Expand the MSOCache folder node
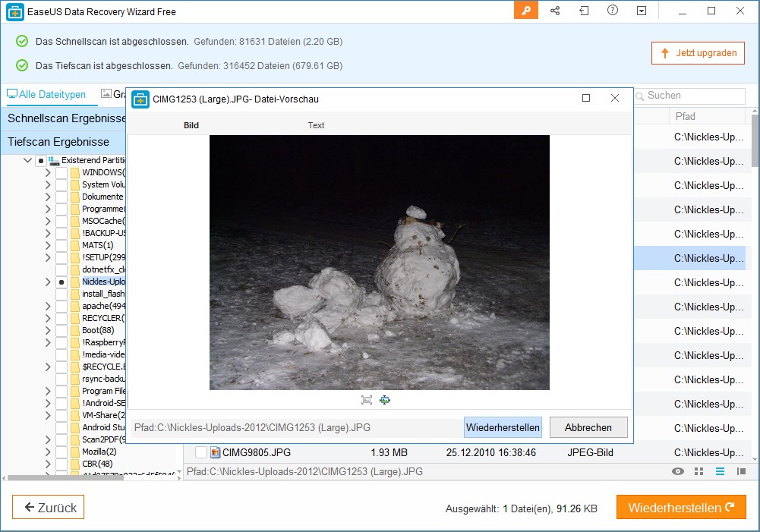 tap(48, 221)
